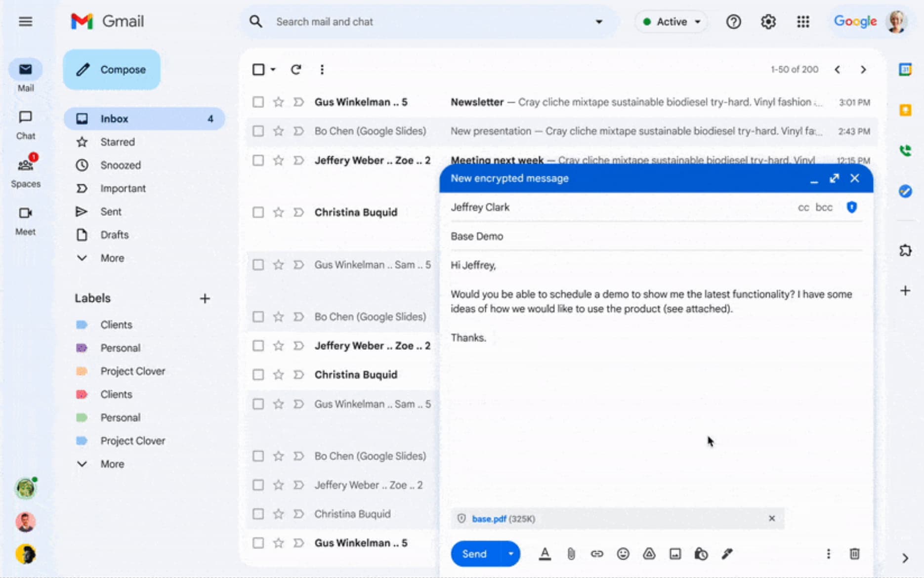Viewport: 924px width, 578px height.
Task: Attach a file to the encrypted message
Action: click(571, 554)
